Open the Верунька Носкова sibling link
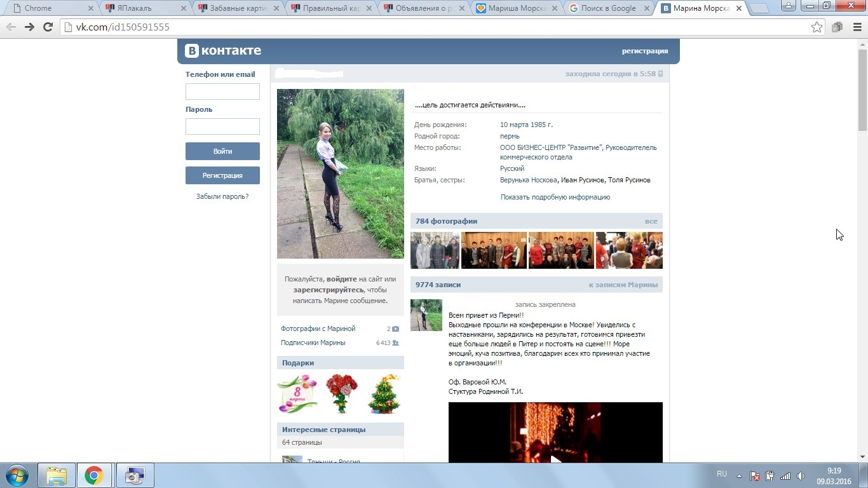This screenshot has height=488, width=868. 529,180
